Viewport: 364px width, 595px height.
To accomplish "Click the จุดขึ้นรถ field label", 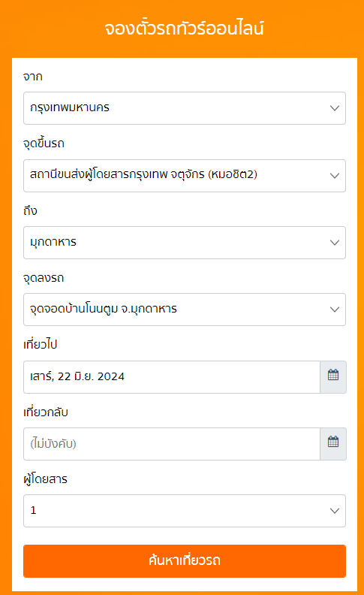I will [44, 143].
